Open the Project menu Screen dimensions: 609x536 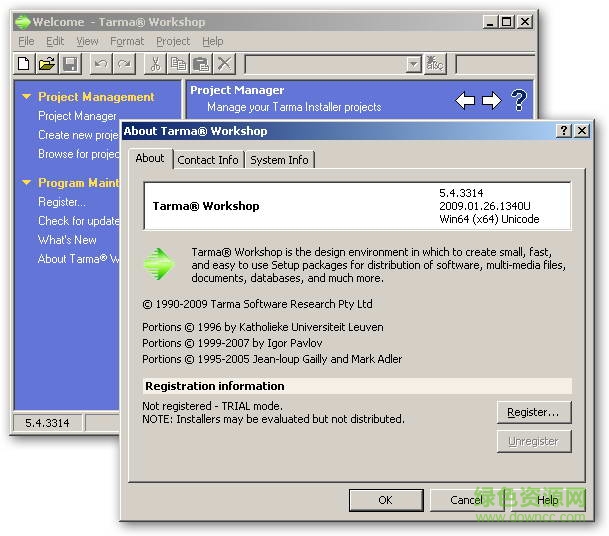pos(173,41)
